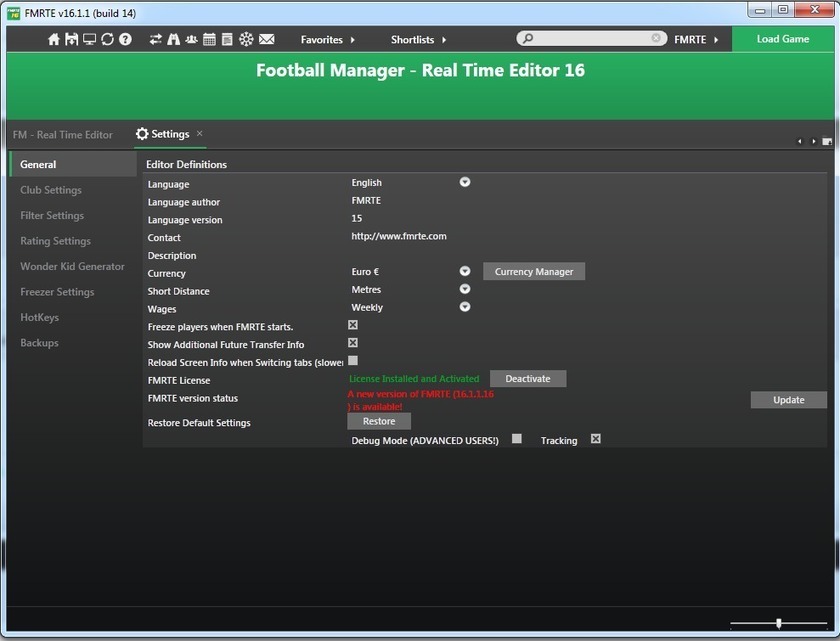Expand the FMRTE menu
This screenshot has height=641, width=840.
[696, 40]
